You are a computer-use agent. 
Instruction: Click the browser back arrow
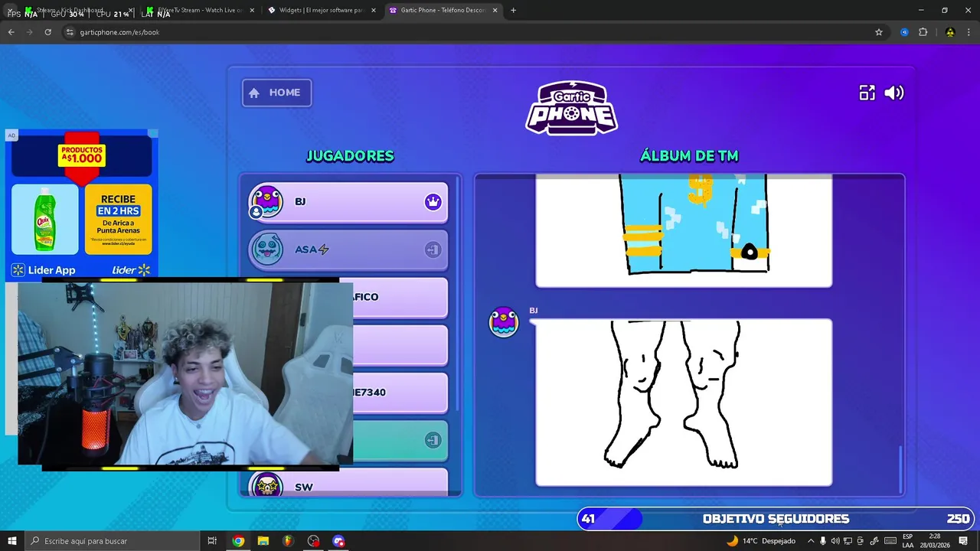pos(11,32)
